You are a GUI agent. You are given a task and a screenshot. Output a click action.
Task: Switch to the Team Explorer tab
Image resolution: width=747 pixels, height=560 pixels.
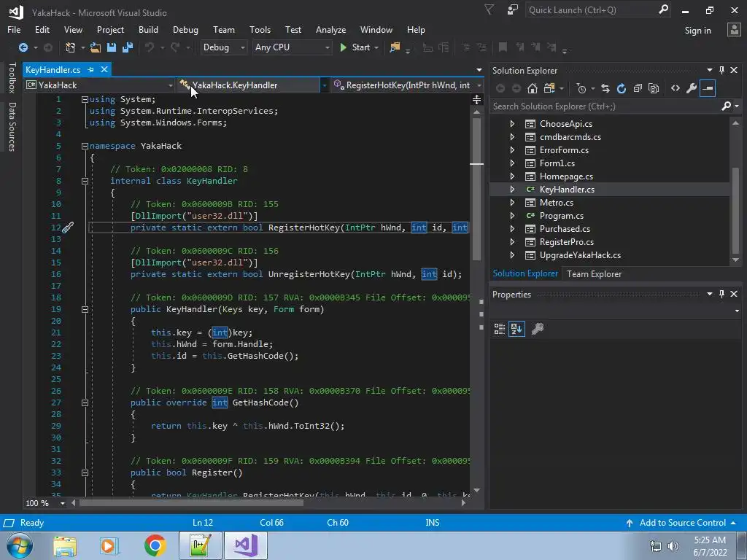pos(594,274)
